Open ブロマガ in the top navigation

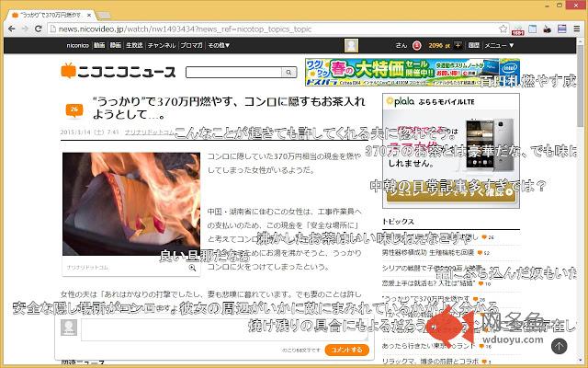191,45
